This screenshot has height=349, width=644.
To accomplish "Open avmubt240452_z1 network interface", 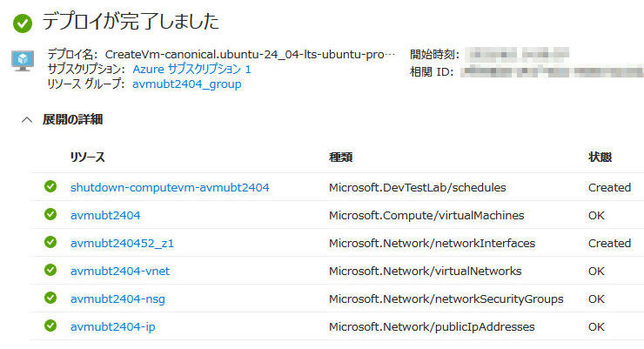I will tap(122, 244).
